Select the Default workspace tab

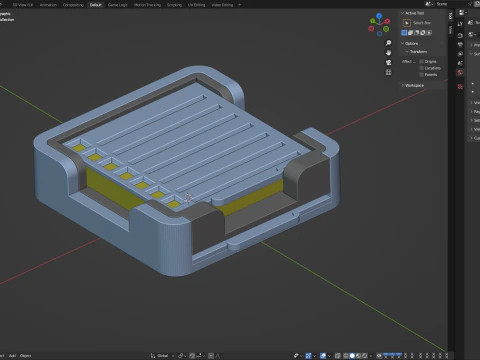pos(95,5)
